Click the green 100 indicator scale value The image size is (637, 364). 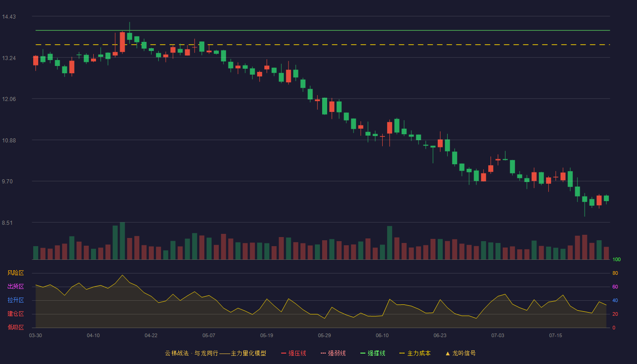click(617, 260)
